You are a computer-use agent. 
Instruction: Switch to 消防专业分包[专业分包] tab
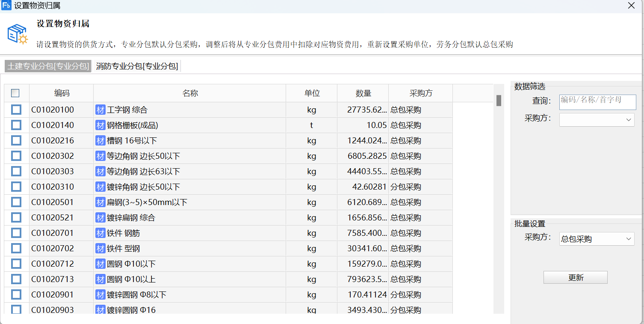pos(137,66)
